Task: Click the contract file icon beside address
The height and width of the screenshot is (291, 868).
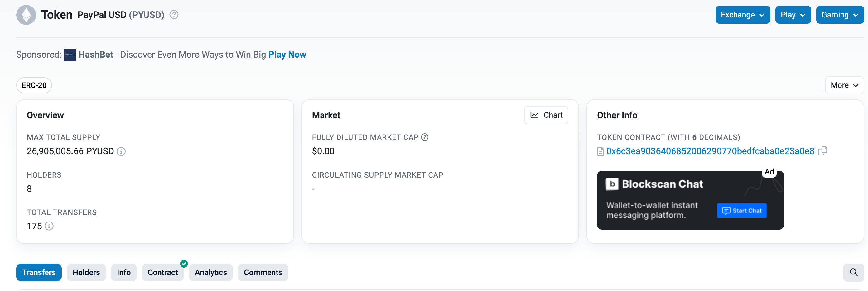Action: (600, 151)
